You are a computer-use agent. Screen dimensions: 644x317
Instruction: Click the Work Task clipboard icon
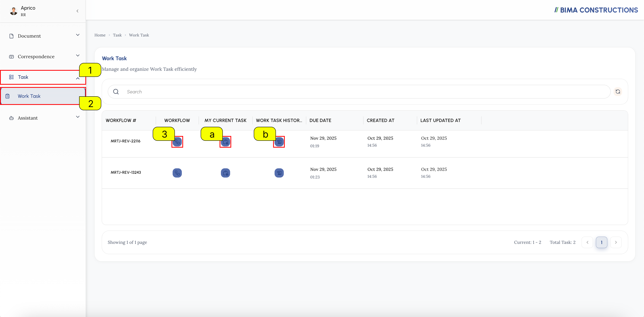coord(8,96)
